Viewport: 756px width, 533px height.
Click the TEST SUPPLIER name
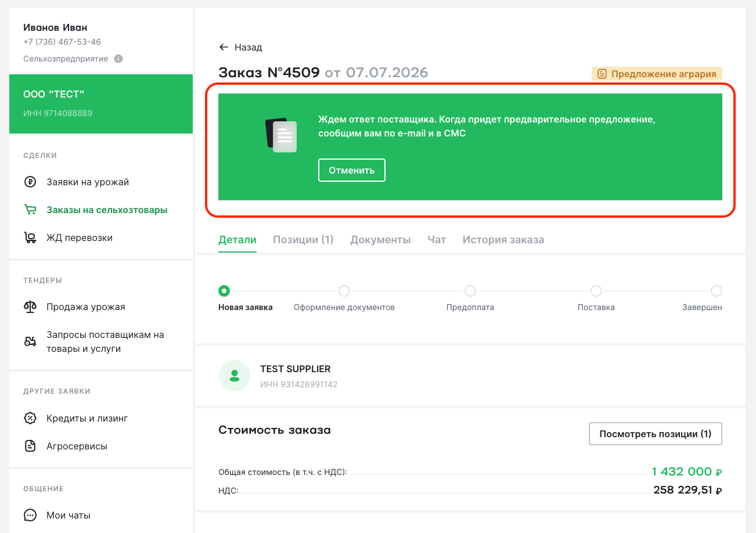[x=296, y=369]
